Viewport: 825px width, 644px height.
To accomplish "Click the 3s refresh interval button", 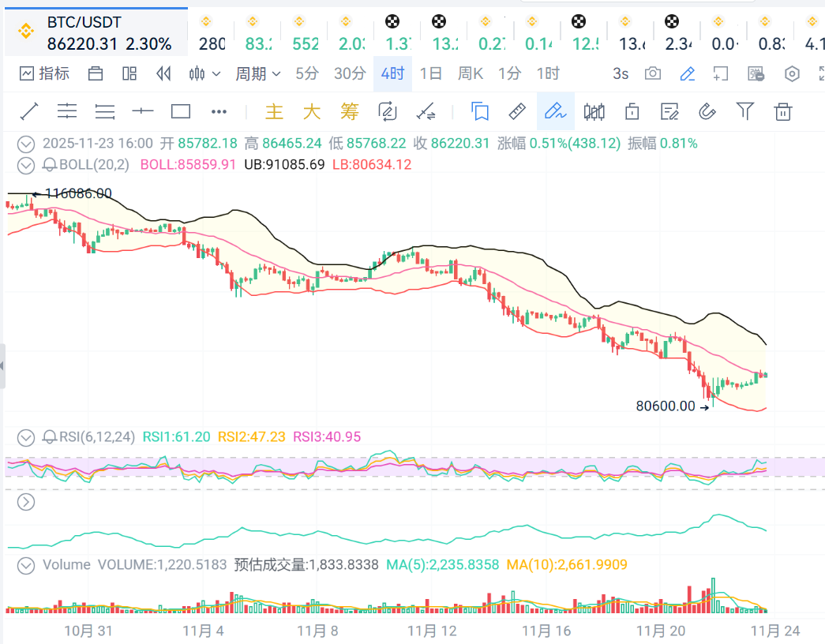I will coord(621,74).
